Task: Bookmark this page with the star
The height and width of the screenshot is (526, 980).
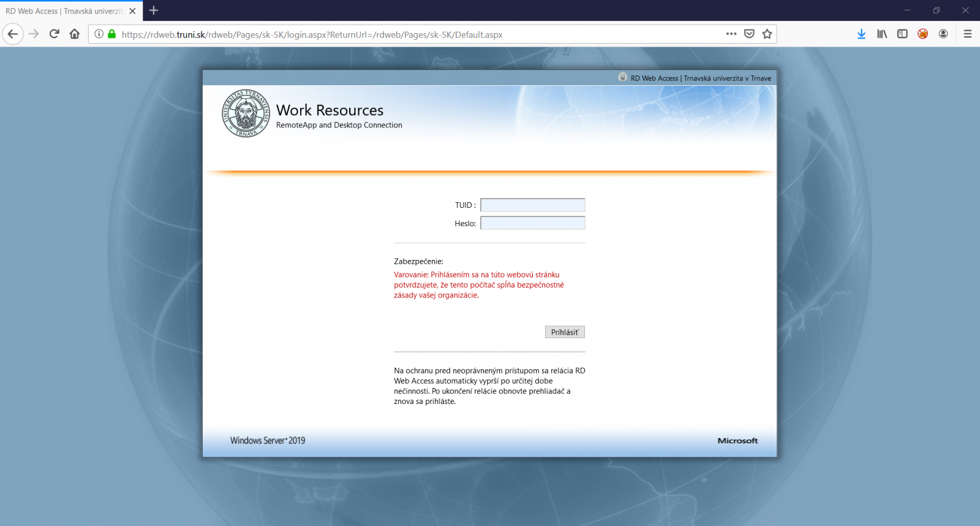Action: (767, 34)
